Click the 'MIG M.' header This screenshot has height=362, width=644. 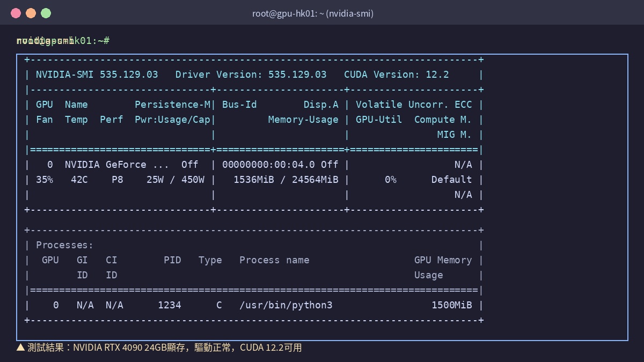[455, 135]
